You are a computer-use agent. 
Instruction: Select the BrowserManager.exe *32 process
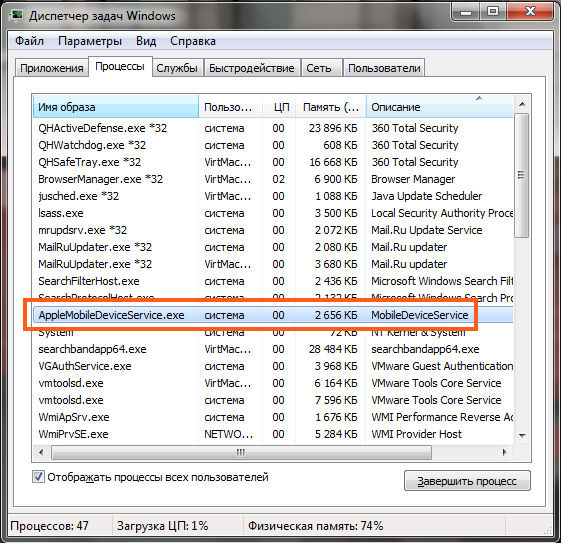click(273, 179)
